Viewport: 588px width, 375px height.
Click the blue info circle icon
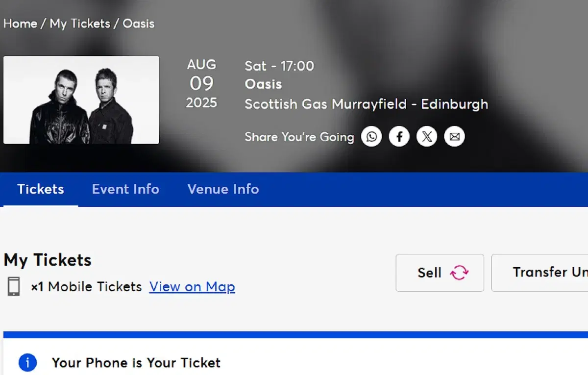(x=27, y=363)
